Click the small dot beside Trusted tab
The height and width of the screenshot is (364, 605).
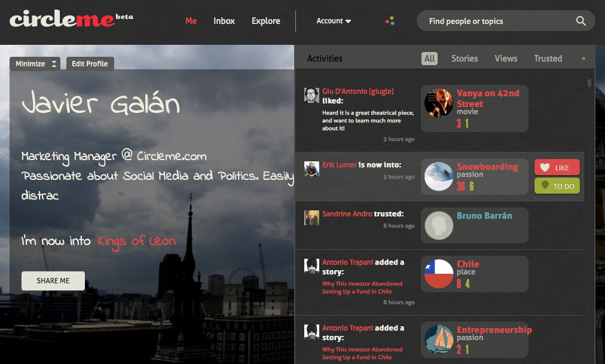pos(583,59)
